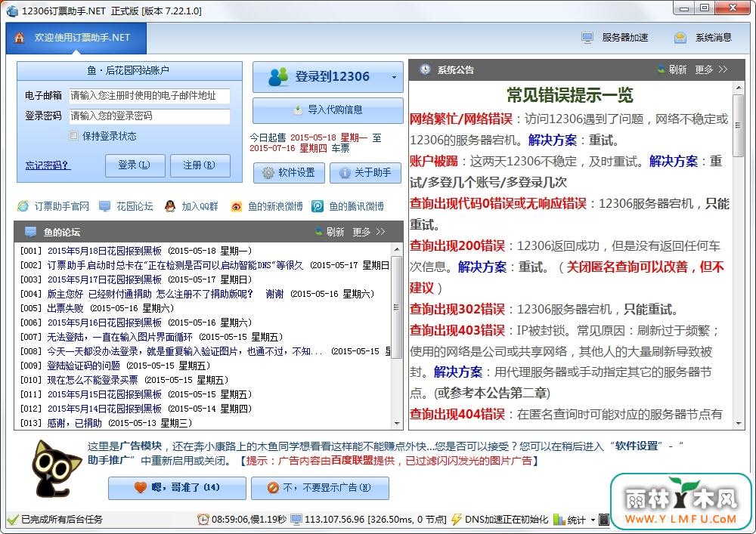Refresh the 系统公告 announcement panel
The height and width of the screenshot is (534, 756).
click(672, 69)
